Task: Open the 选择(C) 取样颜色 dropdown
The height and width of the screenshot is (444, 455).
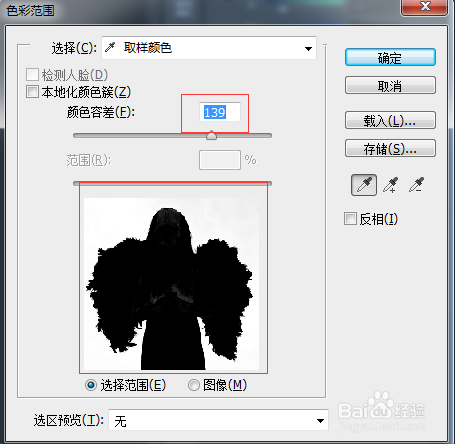Action: click(x=209, y=48)
